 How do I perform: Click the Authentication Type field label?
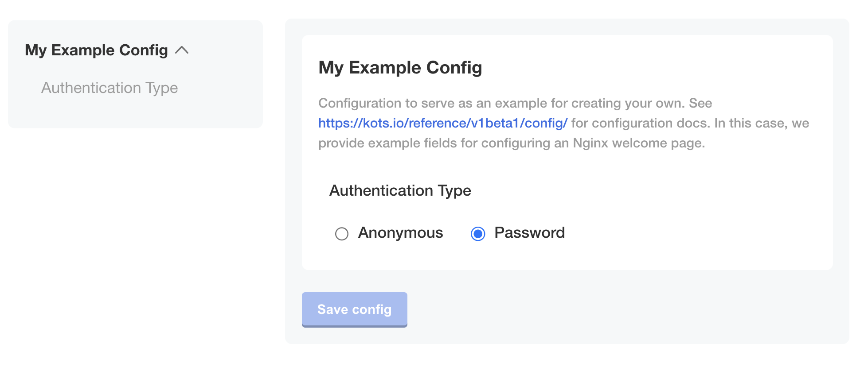pos(399,190)
